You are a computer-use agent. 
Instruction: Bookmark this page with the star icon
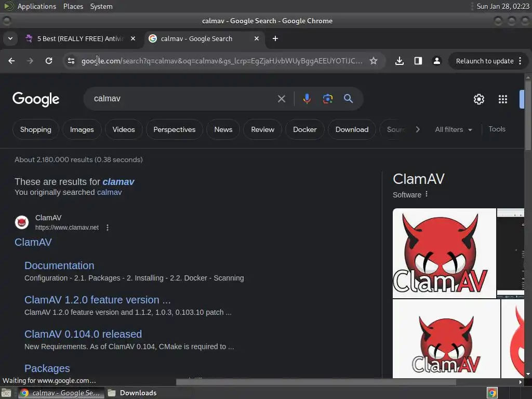374,61
